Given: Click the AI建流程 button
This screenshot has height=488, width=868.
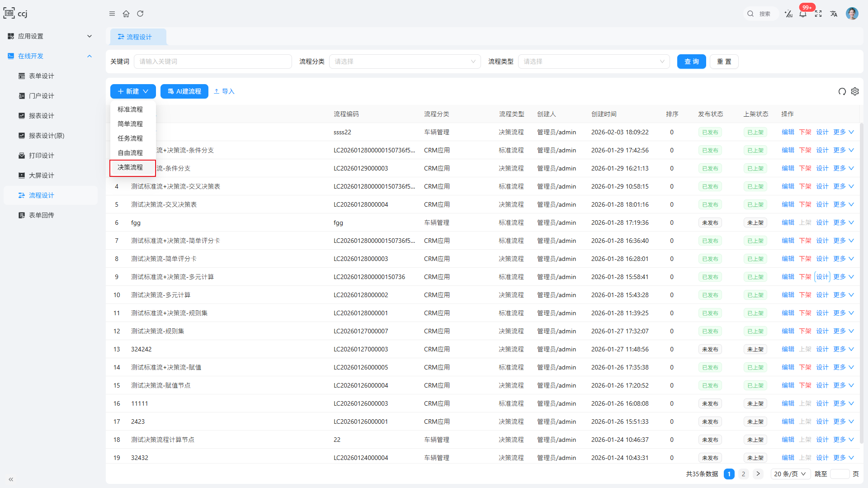Looking at the screenshot, I should point(184,91).
